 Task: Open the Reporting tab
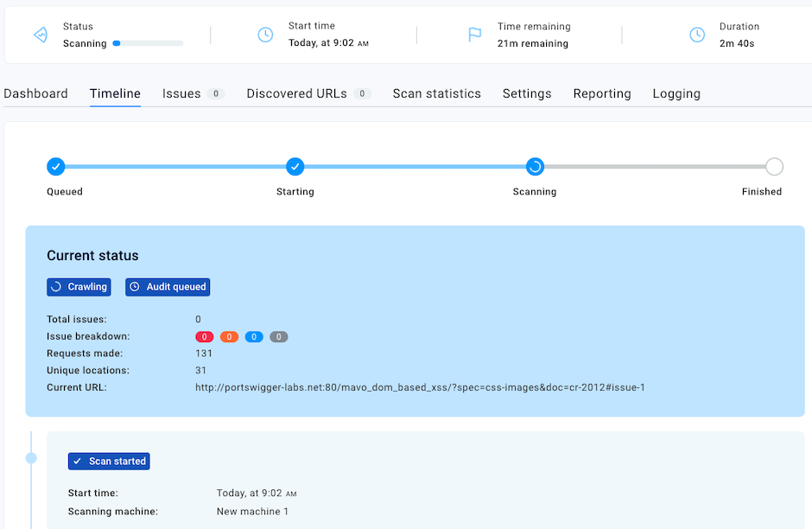pos(602,93)
